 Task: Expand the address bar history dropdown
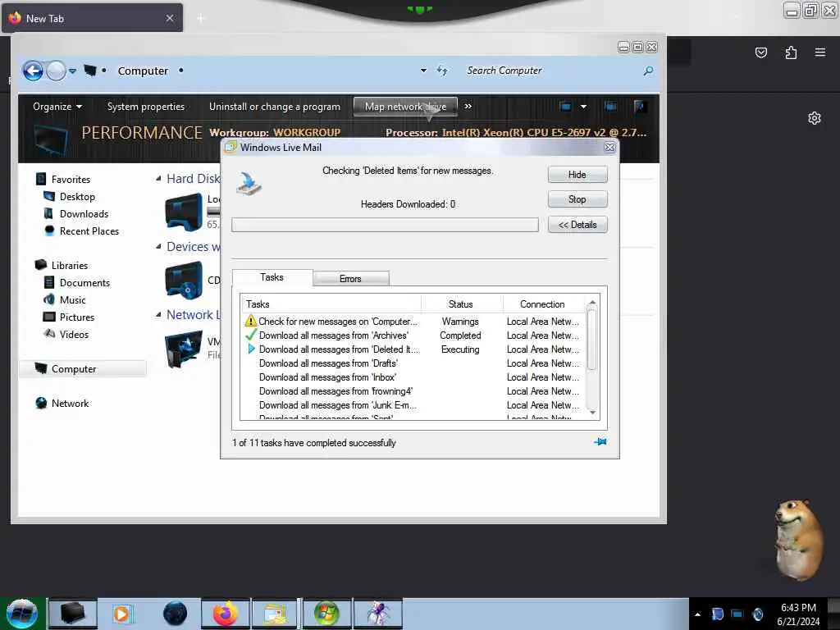coord(424,71)
